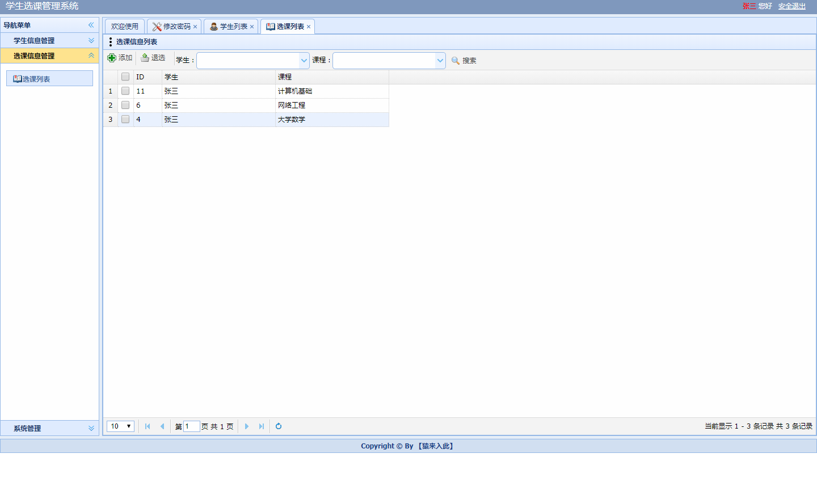The height and width of the screenshot is (504, 817).
Task: Click the magnifier search icon
Action: click(x=456, y=60)
